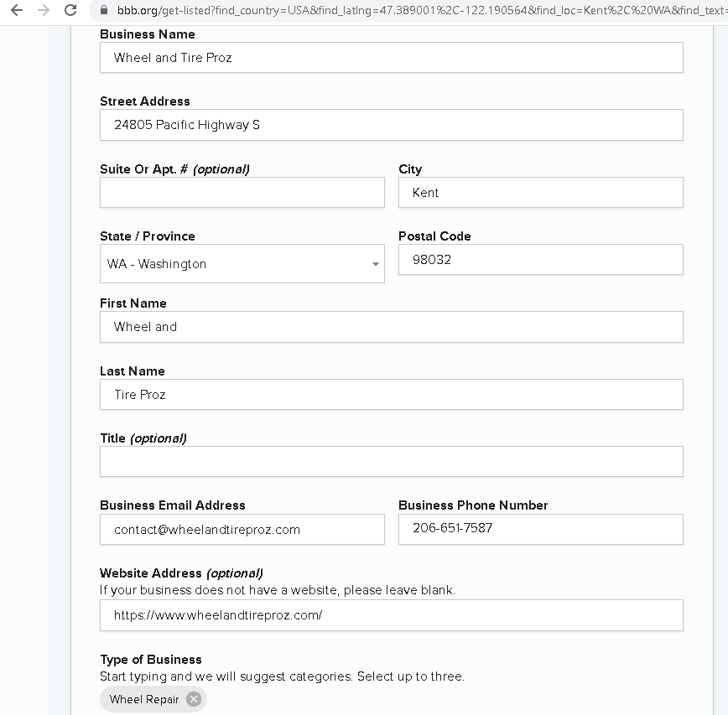Click the Last Name label
The width and height of the screenshot is (728, 715).
click(x=133, y=371)
